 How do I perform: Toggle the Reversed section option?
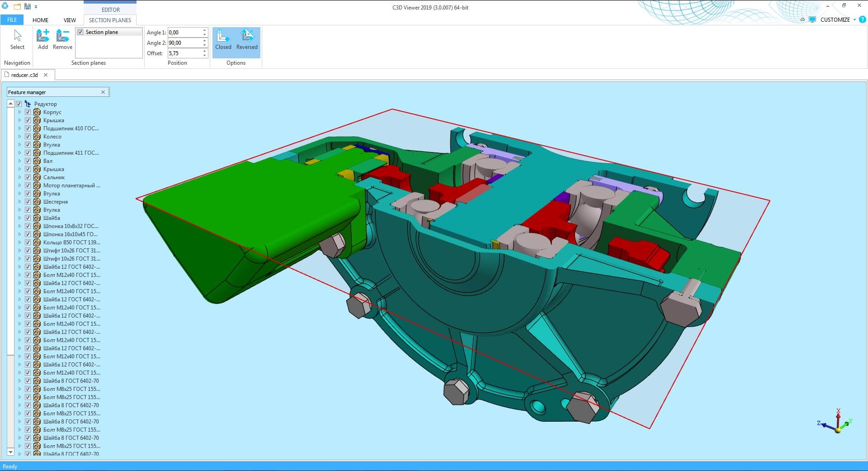(x=247, y=39)
